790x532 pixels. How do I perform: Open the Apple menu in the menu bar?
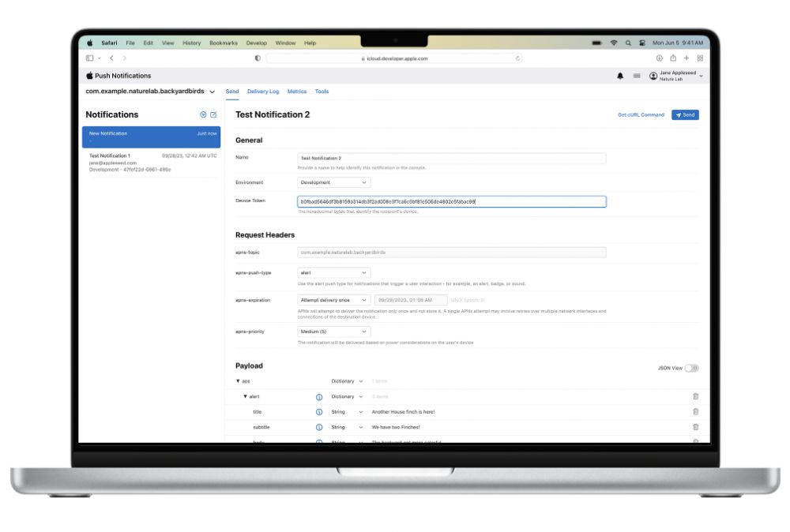[x=90, y=43]
